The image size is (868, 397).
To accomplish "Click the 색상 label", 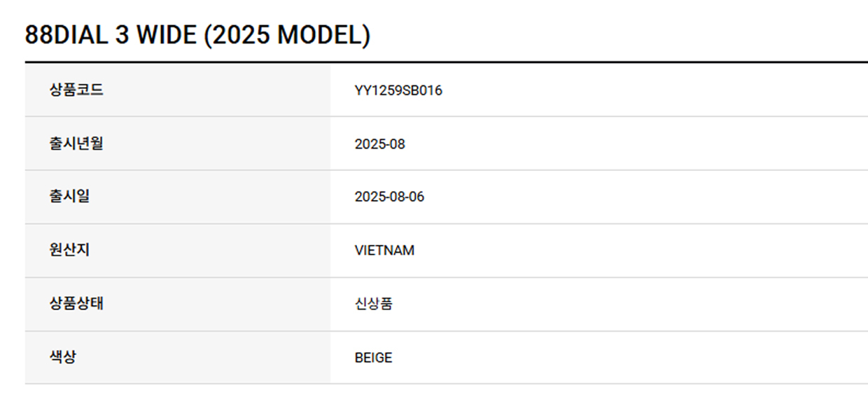I will click(x=63, y=357).
